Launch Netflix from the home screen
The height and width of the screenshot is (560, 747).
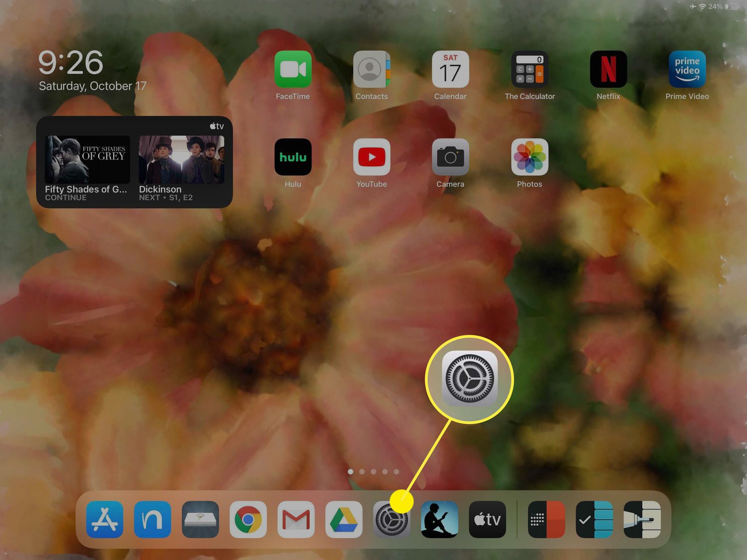tap(608, 70)
